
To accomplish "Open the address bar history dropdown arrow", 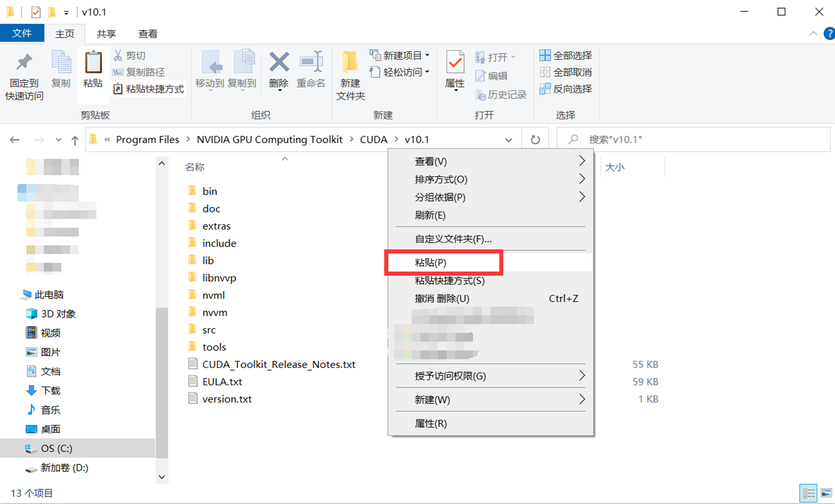I will 509,139.
